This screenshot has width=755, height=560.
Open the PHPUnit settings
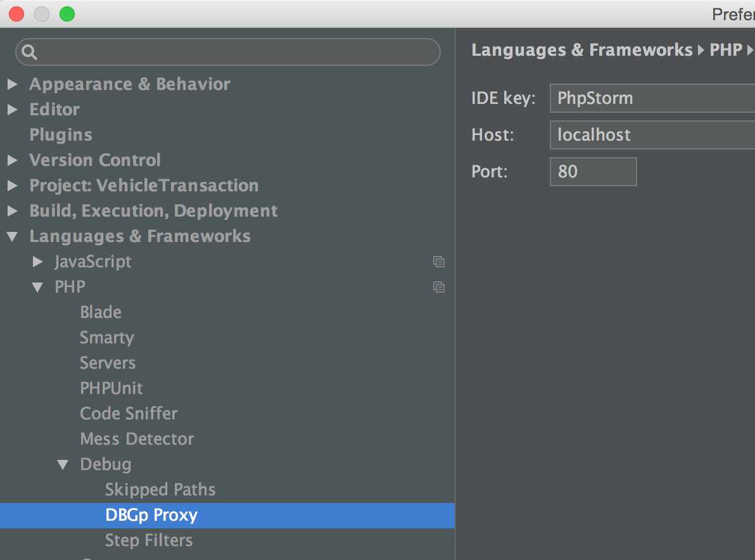coord(111,388)
